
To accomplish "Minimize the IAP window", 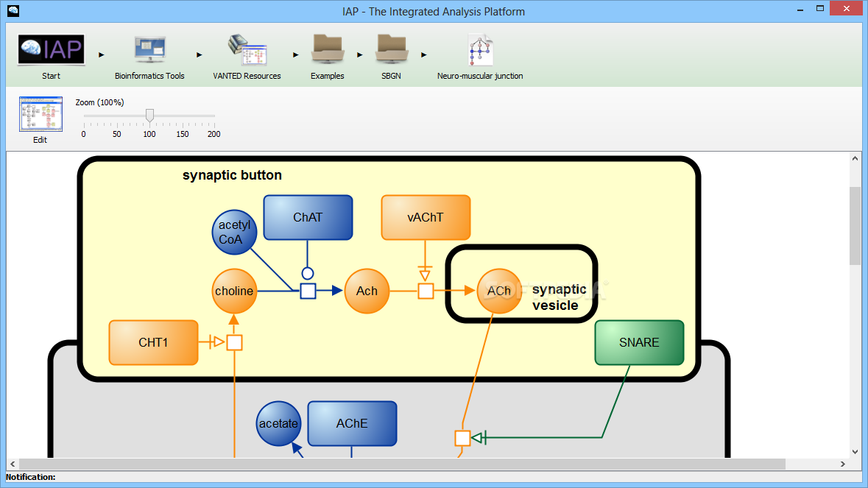I will pyautogui.click(x=800, y=10).
